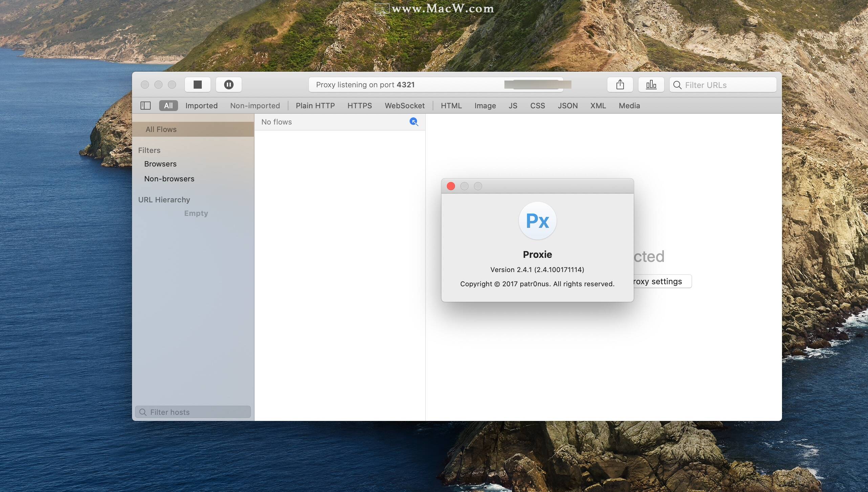Image resolution: width=868 pixels, height=492 pixels.
Task: Show only Image responses
Action: pos(485,106)
